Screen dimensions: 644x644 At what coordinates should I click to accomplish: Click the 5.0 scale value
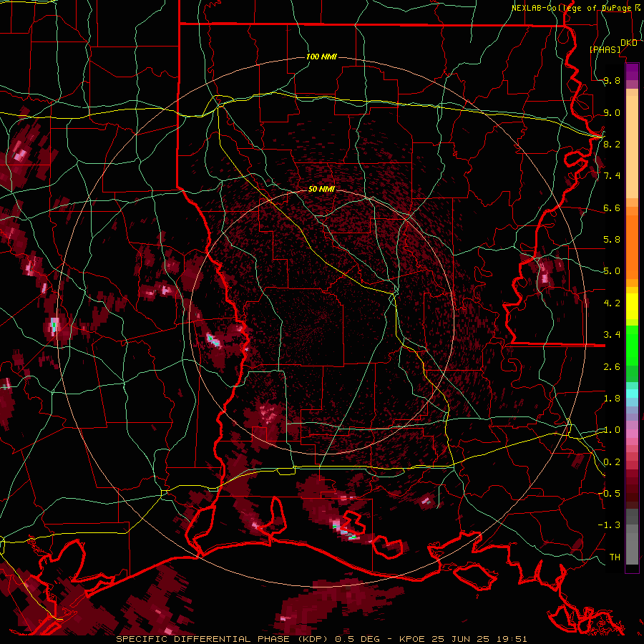coord(612,271)
